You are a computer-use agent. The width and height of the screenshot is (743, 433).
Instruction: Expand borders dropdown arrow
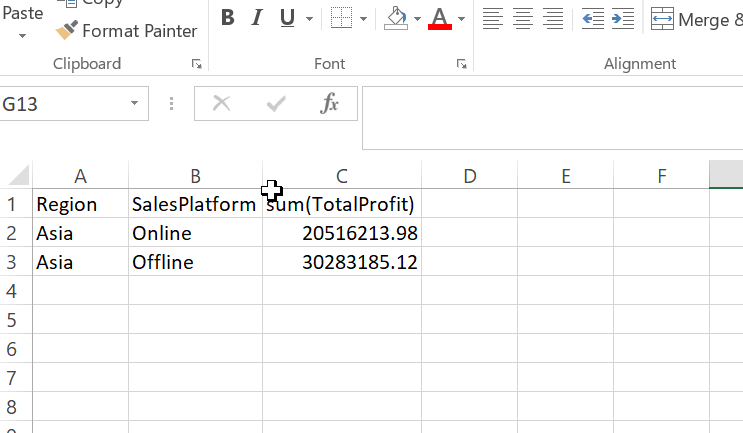click(x=363, y=19)
